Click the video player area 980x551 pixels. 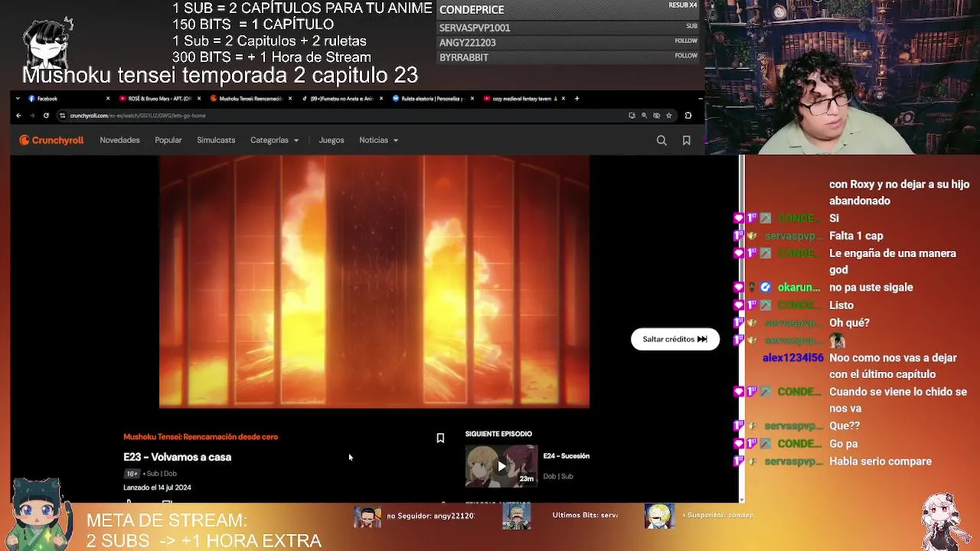tap(374, 282)
